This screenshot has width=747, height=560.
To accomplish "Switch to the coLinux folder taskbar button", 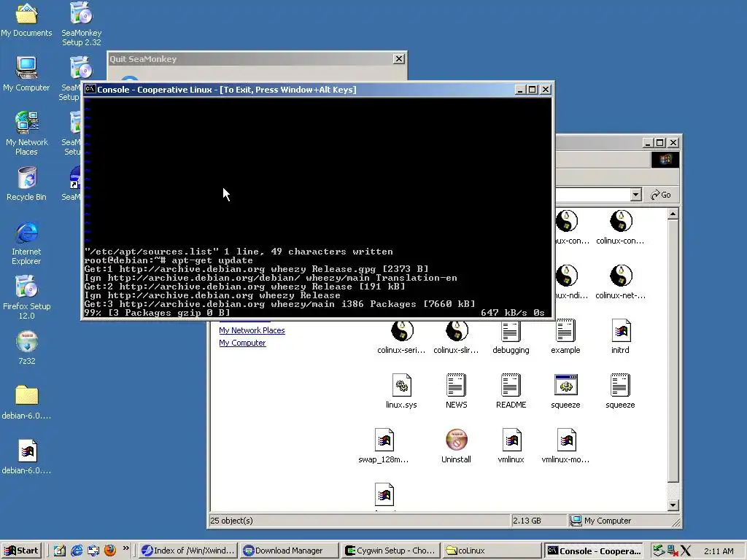I will (x=491, y=551).
